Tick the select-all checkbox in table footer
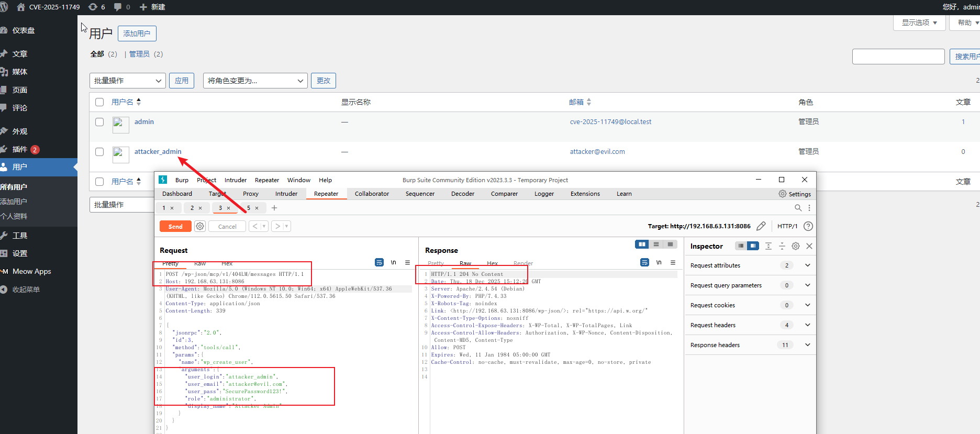This screenshot has width=980, height=434. 99,182
